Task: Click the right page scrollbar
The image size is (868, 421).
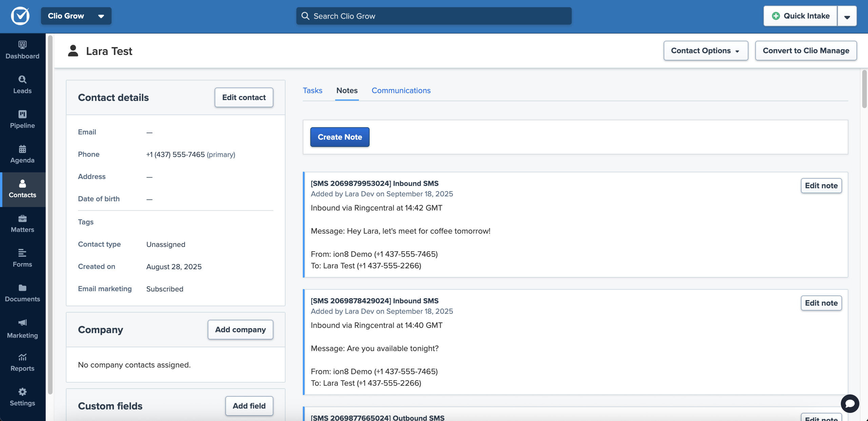Action: [x=864, y=89]
